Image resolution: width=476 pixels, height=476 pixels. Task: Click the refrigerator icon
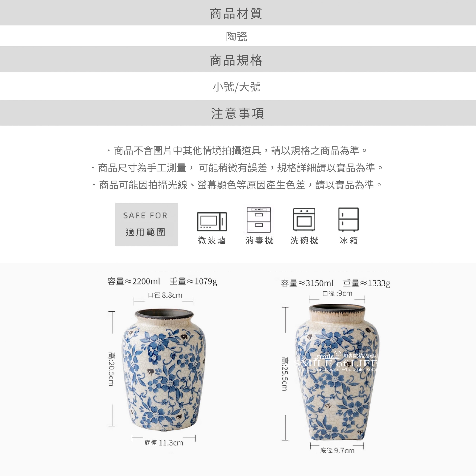[348, 220]
